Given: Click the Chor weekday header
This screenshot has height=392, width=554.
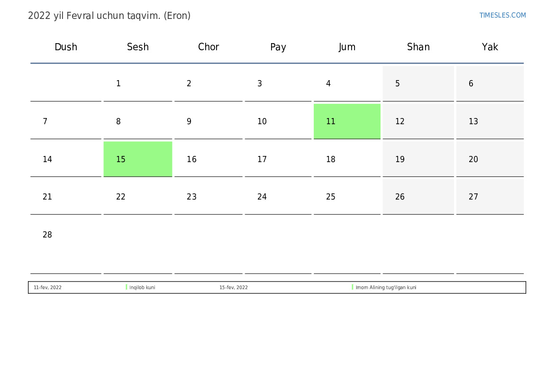Looking at the screenshot, I should point(209,47).
